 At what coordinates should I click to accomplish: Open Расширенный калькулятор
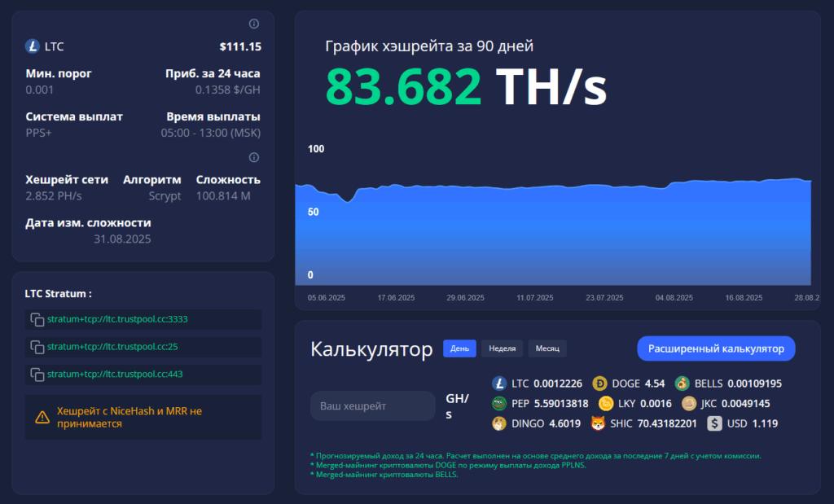[716, 348]
